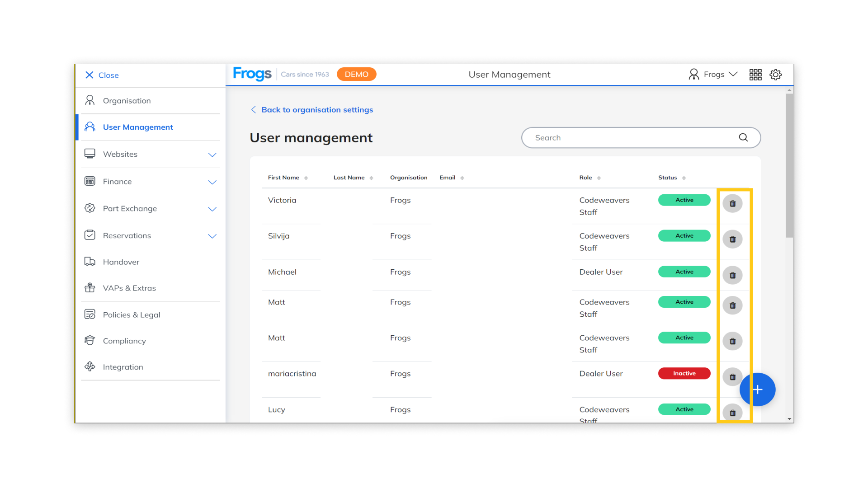Image resolution: width=868 pixels, height=488 pixels.
Task: Remove Michael using the trash icon
Action: tap(732, 275)
